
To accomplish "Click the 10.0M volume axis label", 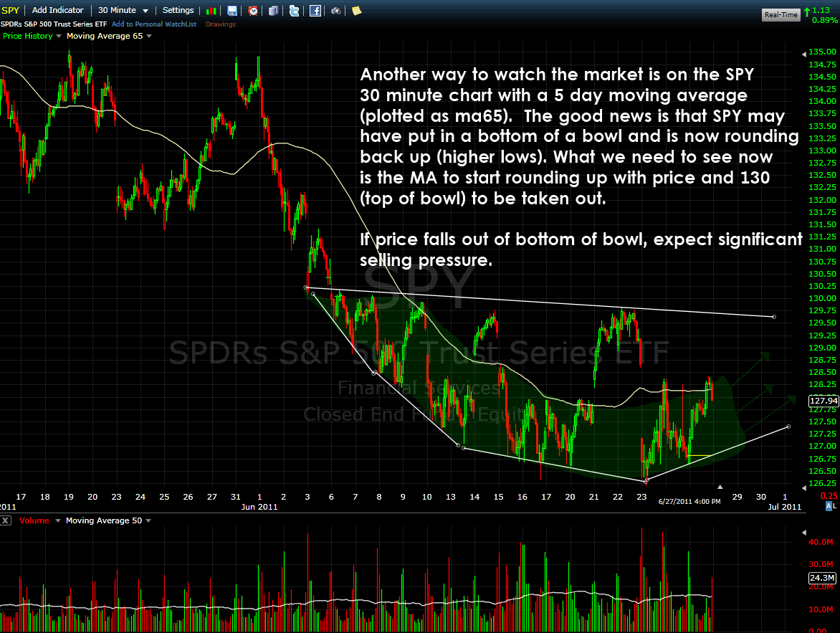I will 821,609.
